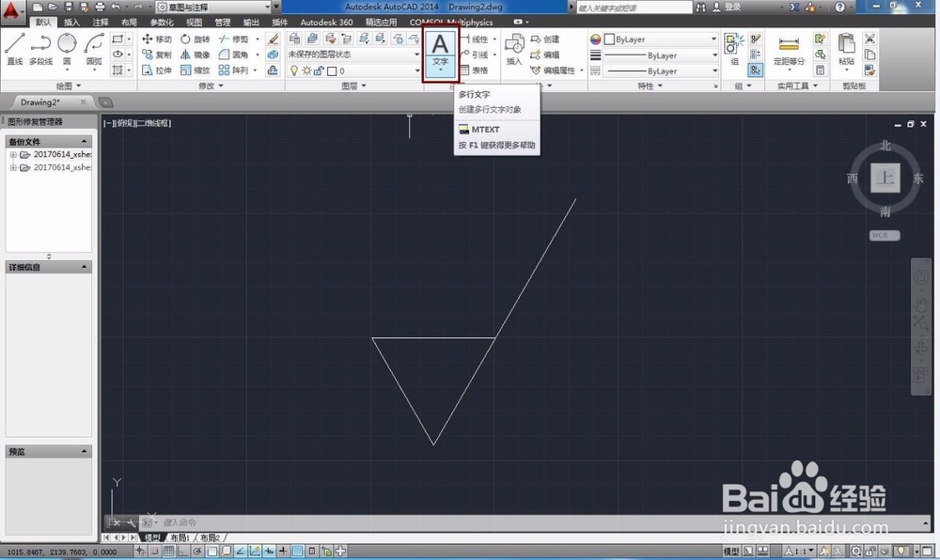The image size is (940, 560).
Task: Click the Print icon in quick access toolbar
Action: (x=100, y=8)
